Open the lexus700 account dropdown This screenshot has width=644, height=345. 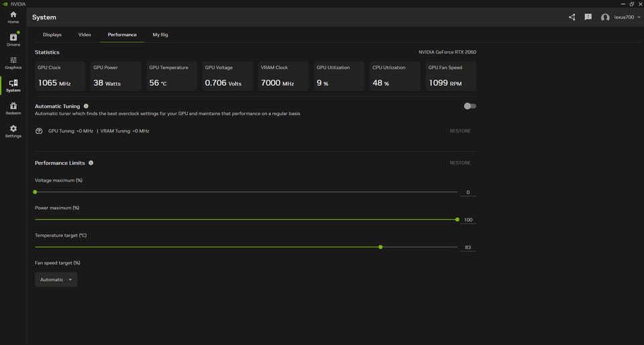(621, 17)
